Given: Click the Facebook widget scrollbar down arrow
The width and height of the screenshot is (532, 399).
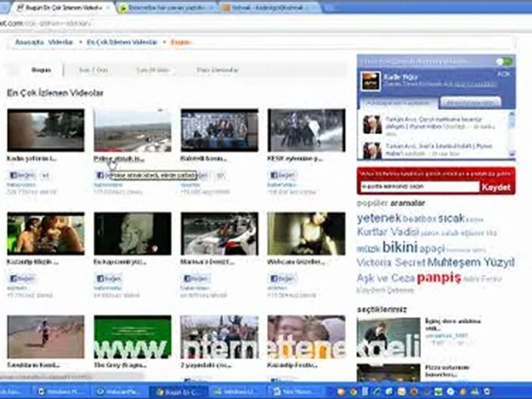Looking at the screenshot, I should (511, 154).
